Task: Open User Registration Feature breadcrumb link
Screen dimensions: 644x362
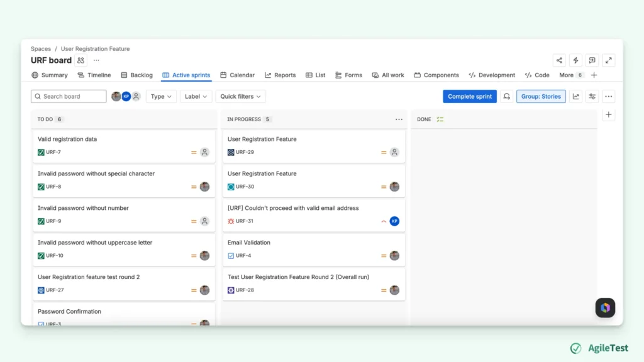Action: (96, 49)
